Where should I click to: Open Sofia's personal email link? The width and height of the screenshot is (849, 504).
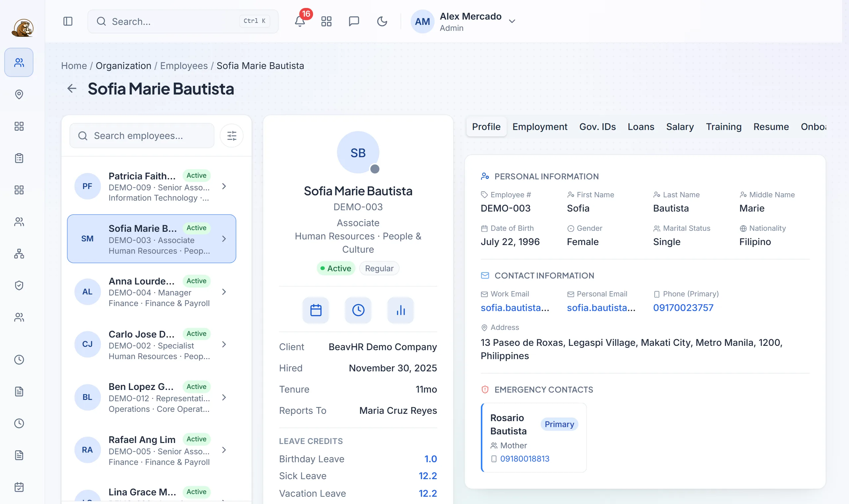[x=601, y=308]
